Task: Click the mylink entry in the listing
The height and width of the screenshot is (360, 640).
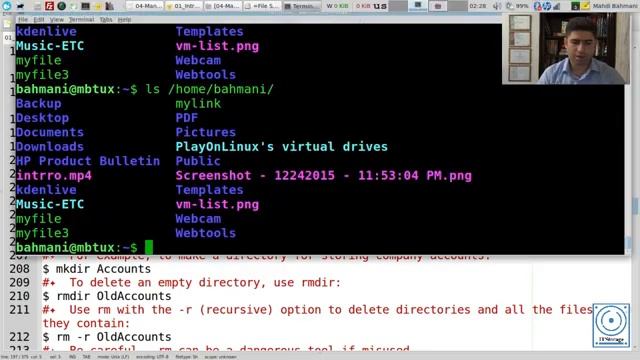Action: [x=198, y=103]
